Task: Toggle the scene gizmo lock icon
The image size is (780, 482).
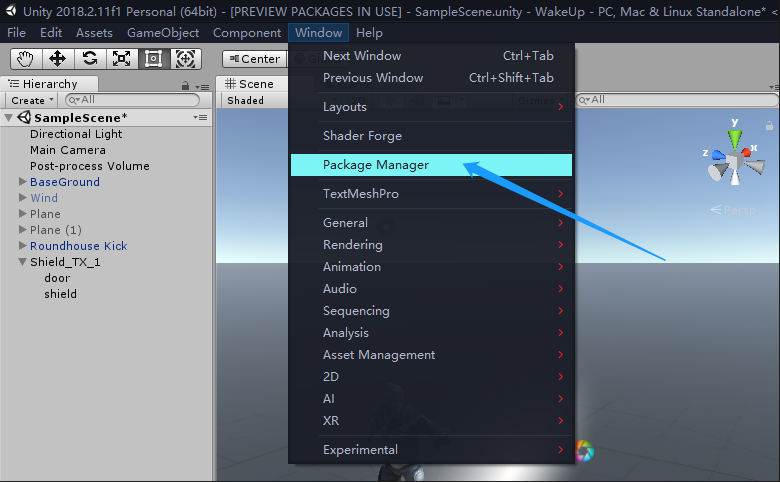Action: coord(769,125)
